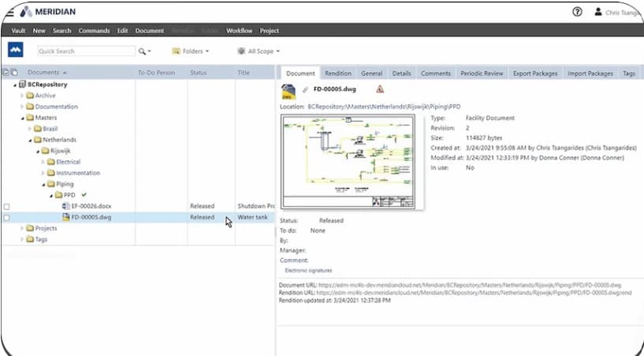Open the Workflow menu
This screenshot has height=356, width=644.
239,31
